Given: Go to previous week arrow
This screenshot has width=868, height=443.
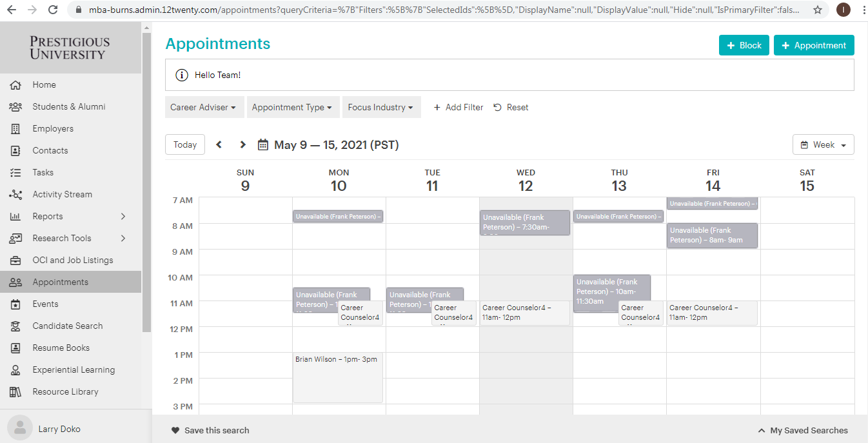Looking at the screenshot, I should click(219, 145).
